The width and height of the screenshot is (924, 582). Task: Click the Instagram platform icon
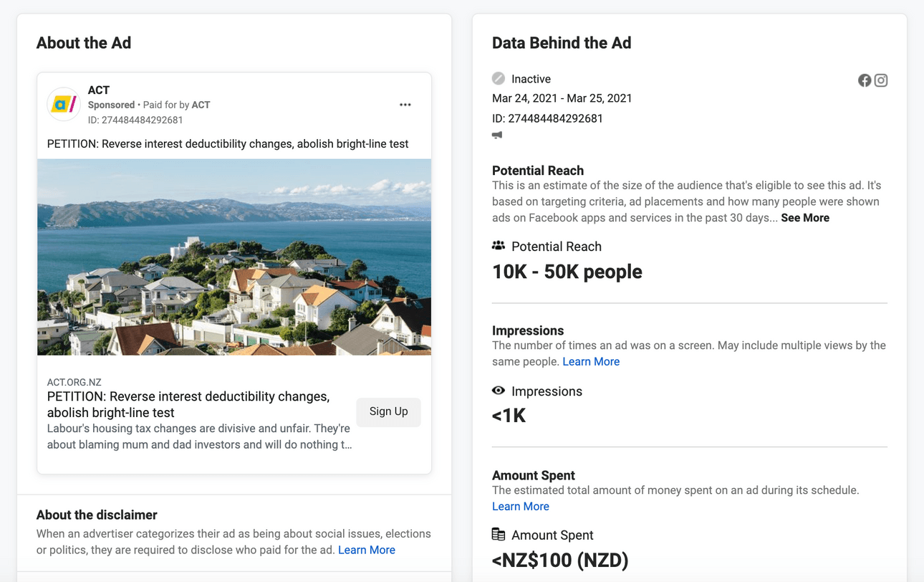(881, 80)
